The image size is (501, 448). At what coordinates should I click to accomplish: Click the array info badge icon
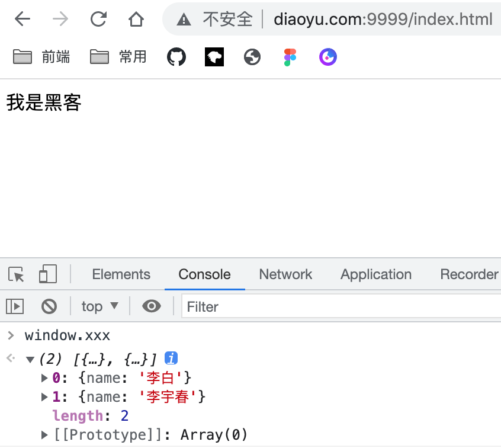click(x=171, y=358)
